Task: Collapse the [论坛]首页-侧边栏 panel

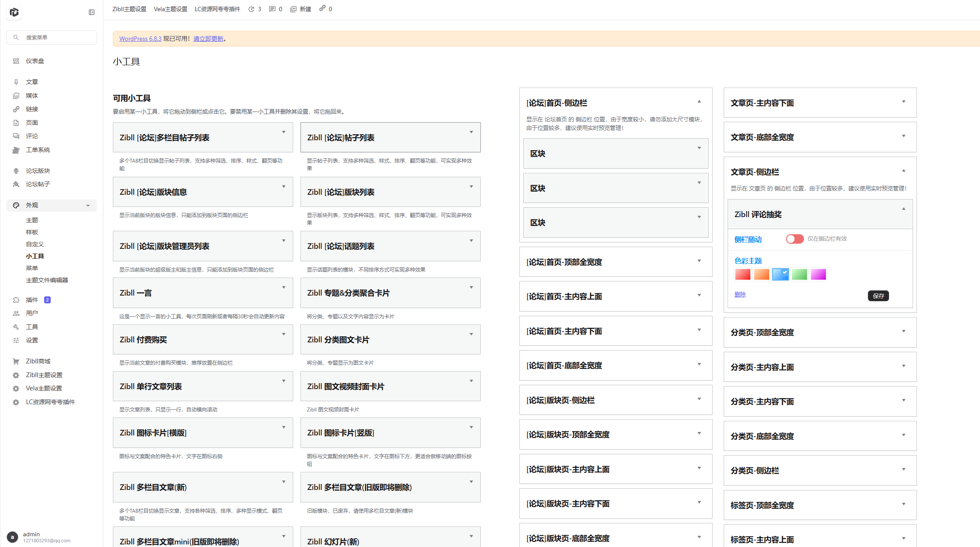Action: coord(699,102)
